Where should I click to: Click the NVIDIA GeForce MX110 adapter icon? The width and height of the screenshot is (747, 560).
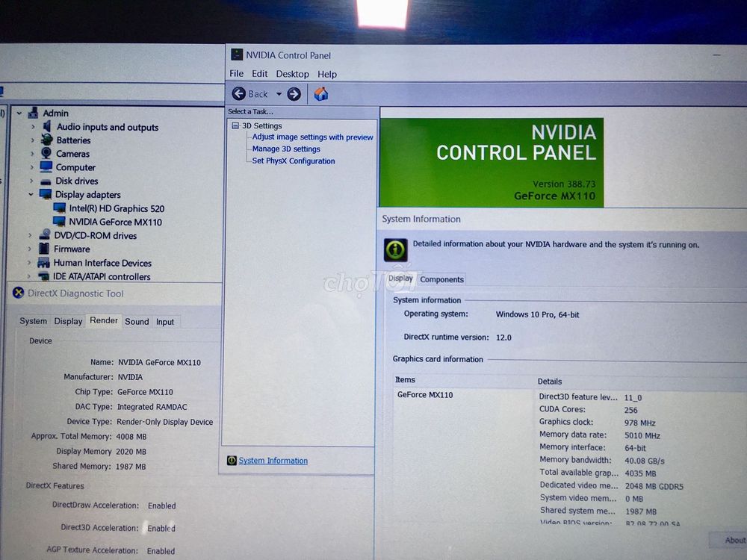coord(59,222)
